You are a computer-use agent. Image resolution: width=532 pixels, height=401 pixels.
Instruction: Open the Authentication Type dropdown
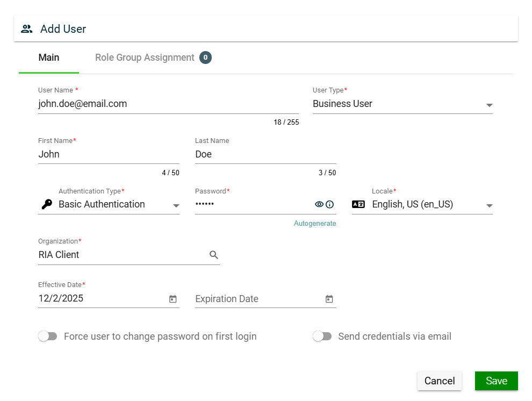176,205
